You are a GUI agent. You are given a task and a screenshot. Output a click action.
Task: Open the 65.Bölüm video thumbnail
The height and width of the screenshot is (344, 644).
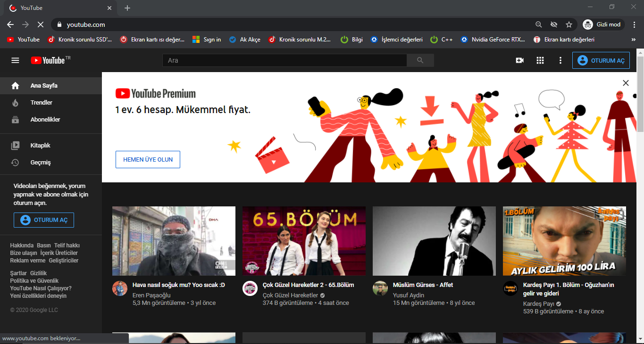[x=304, y=241]
